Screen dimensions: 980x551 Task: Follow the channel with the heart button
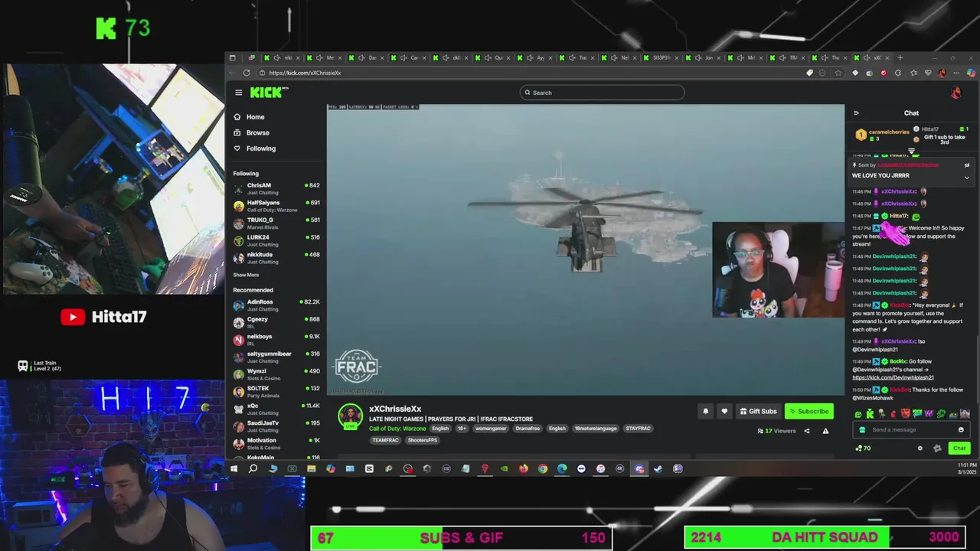pyautogui.click(x=724, y=412)
